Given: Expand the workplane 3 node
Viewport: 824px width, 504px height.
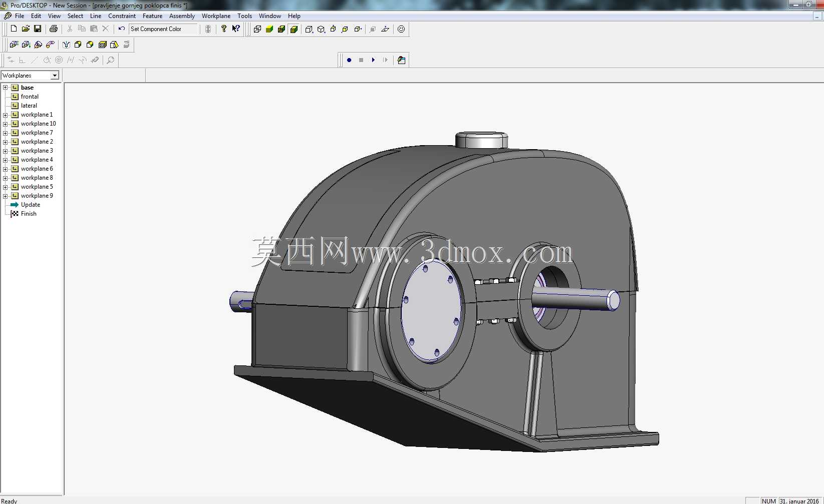Looking at the screenshot, I should [x=6, y=151].
